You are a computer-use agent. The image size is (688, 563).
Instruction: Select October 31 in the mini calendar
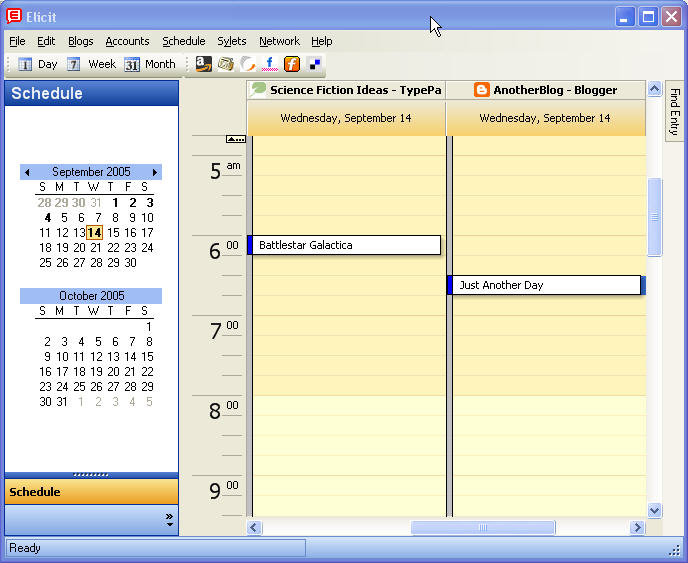click(x=62, y=402)
